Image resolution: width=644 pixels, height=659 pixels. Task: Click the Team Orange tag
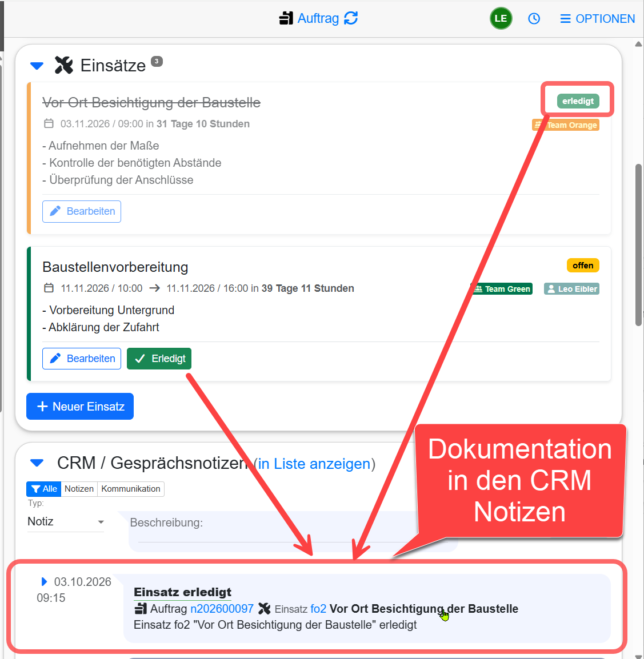click(566, 125)
